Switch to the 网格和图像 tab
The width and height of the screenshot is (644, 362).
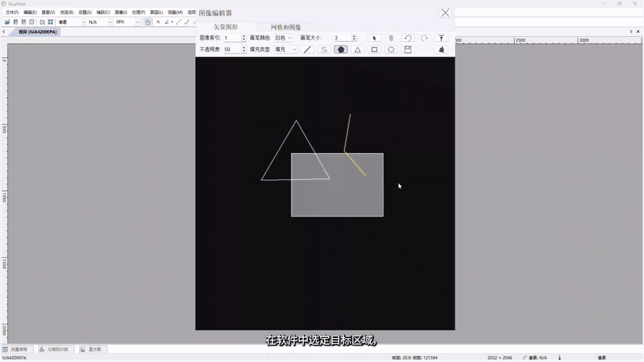286,27
